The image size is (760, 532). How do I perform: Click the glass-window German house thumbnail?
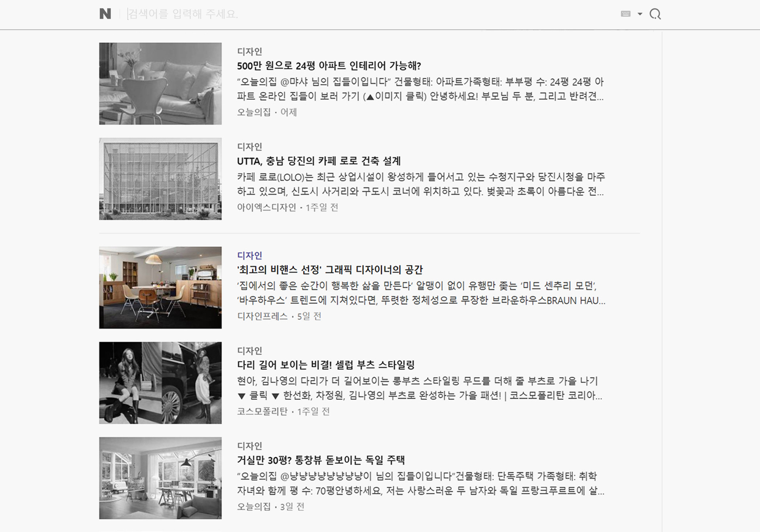click(160, 478)
